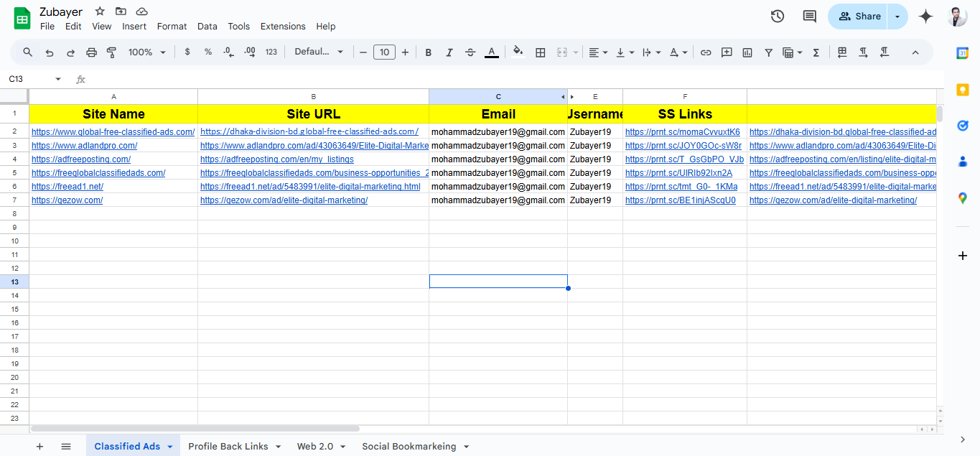
Task: Open the Extensions menu
Action: click(x=282, y=27)
